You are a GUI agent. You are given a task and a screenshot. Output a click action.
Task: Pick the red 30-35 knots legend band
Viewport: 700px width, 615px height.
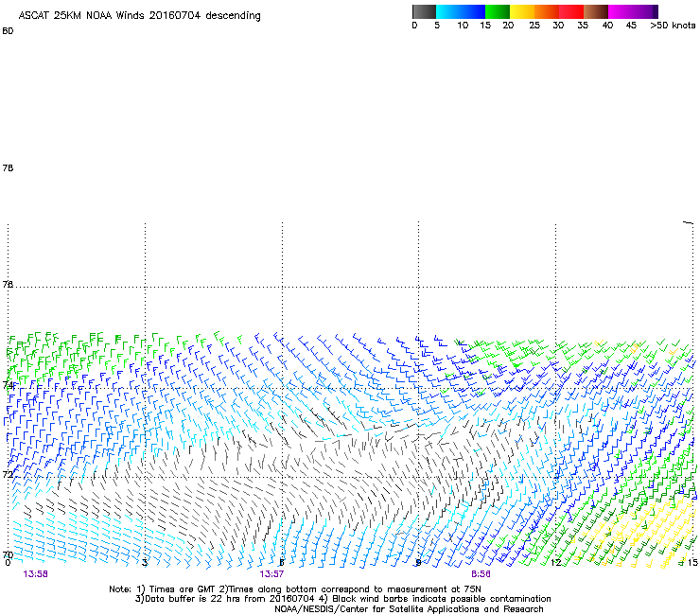(571, 11)
